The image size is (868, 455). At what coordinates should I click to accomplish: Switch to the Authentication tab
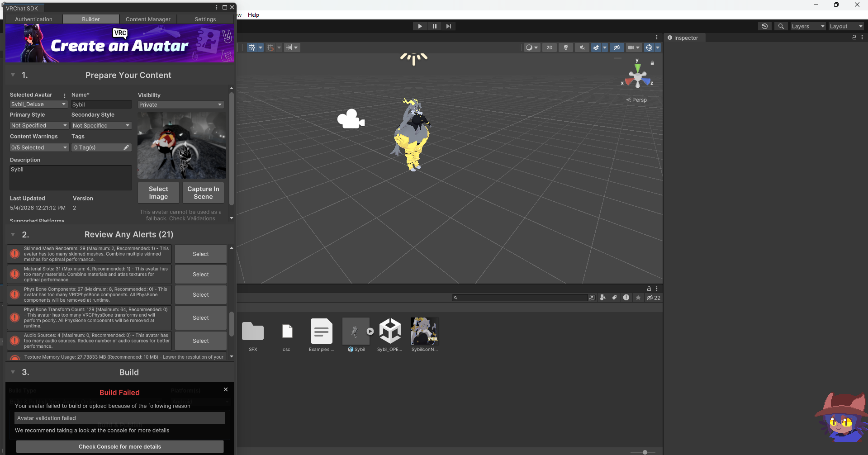34,19
